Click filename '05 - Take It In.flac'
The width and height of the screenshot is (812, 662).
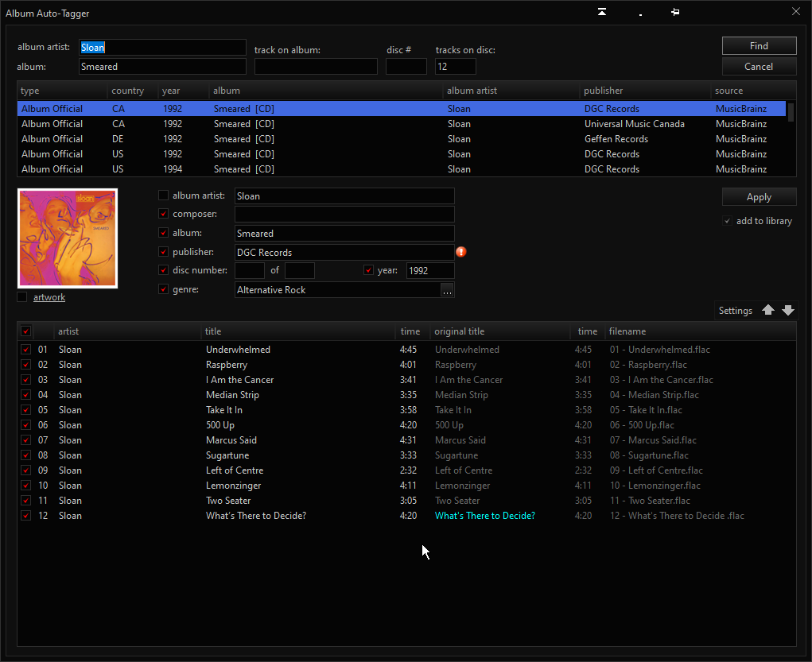[x=646, y=410]
